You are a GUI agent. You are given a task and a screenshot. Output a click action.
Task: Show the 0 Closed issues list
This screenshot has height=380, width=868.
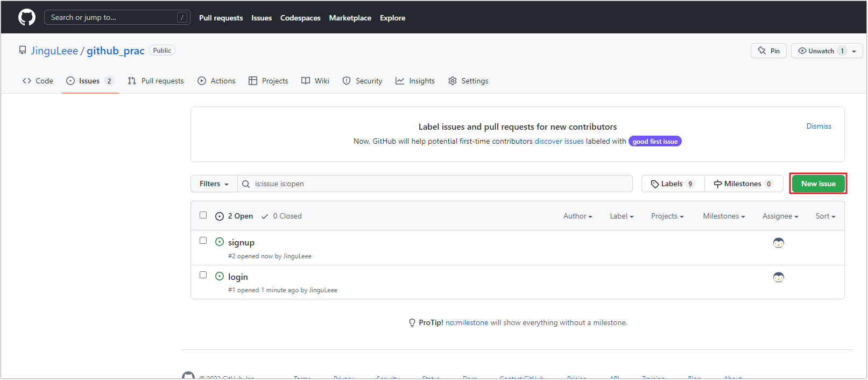[x=281, y=216]
